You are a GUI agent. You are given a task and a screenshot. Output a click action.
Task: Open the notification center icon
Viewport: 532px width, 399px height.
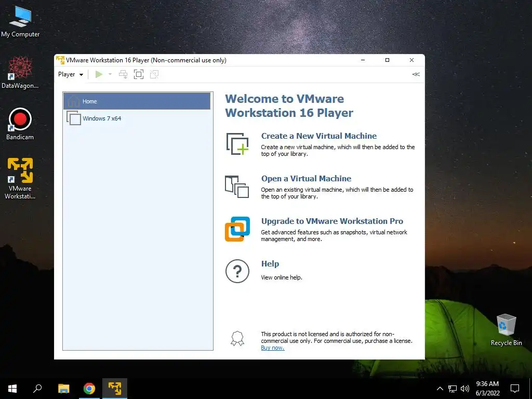click(515, 389)
